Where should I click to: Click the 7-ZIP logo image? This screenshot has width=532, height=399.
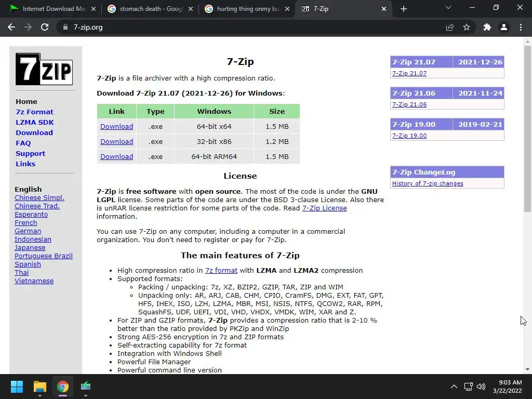pyautogui.click(x=44, y=69)
